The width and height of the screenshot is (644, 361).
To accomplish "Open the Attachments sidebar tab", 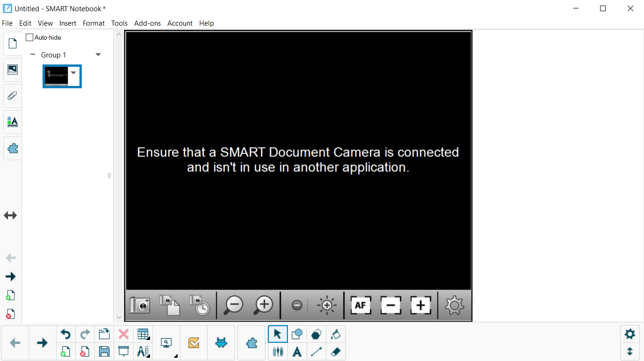I will point(12,96).
